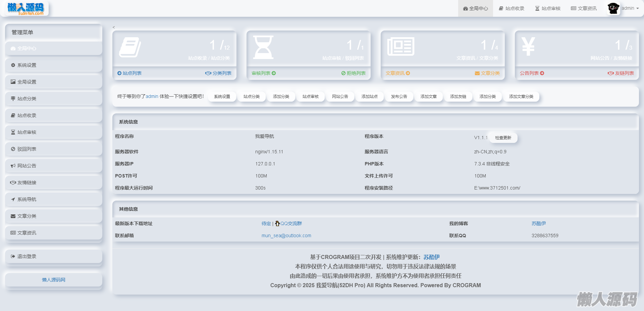Open 系统设置 in the sidebar menu
This screenshot has width=644, height=311.
pos(27,65)
